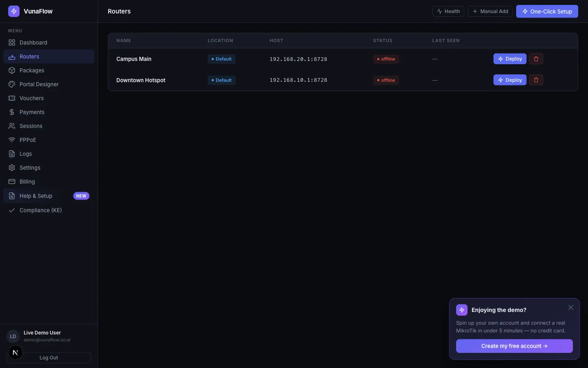This screenshot has width=588, height=368.
Task: Deploy to the Downtown Hotspot router
Action: coord(510,80)
